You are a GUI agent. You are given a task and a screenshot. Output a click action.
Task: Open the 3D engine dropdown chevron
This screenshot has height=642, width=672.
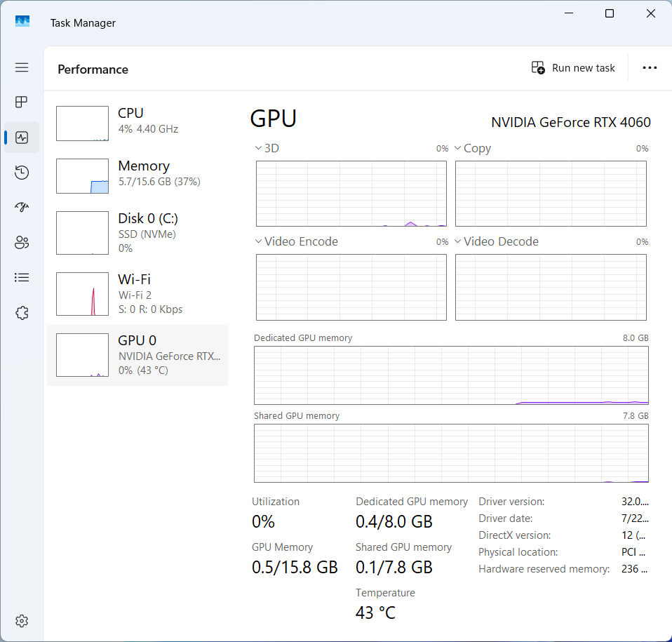coord(258,148)
